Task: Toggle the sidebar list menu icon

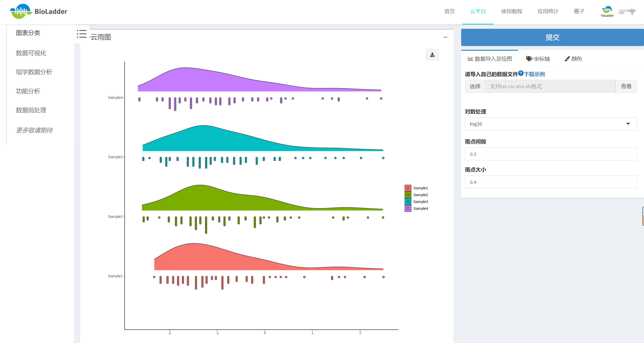Action: pos(82,34)
